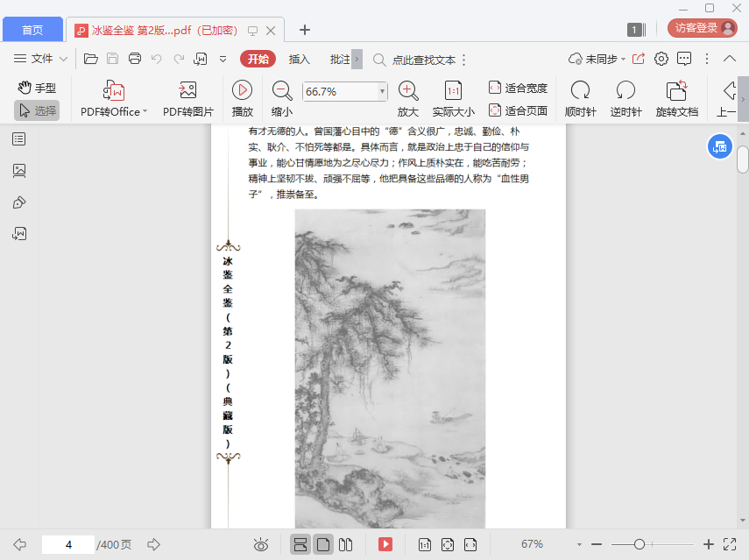Switch to the 插入 ribbon tab
The width and height of the screenshot is (749, 560).
coord(299,59)
